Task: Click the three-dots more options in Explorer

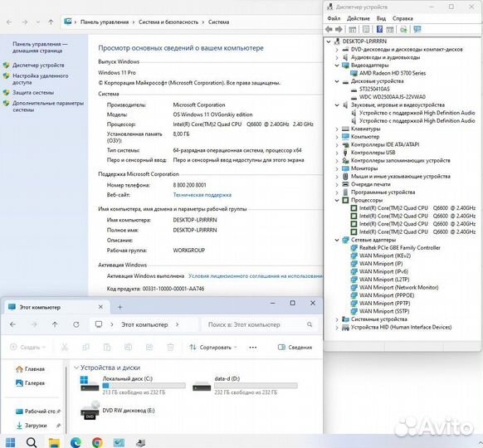Action: click(x=253, y=348)
